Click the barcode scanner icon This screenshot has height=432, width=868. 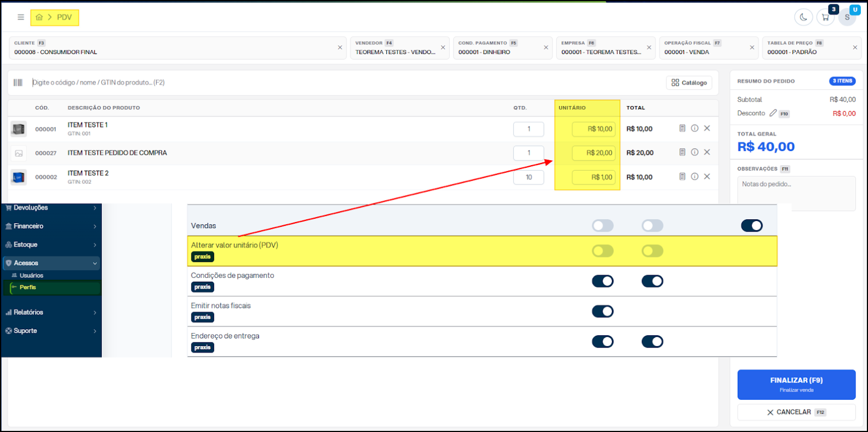pyautogui.click(x=18, y=83)
